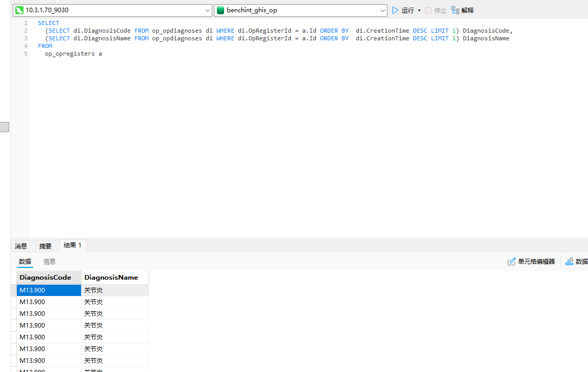The height and width of the screenshot is (372, 588).
Task: Click the DiagnosisName column header
Action: 111,278
